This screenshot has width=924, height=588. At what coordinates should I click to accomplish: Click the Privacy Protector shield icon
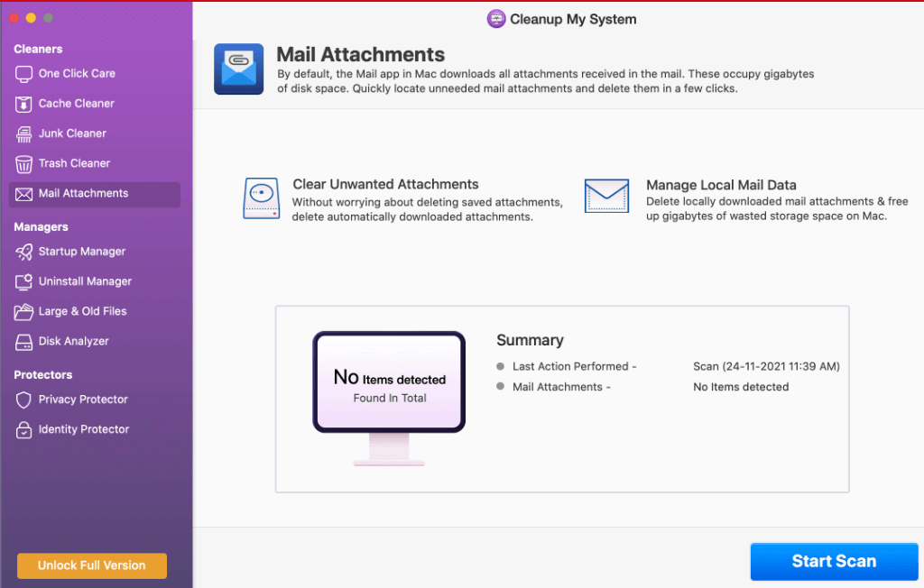click(23, 400)
